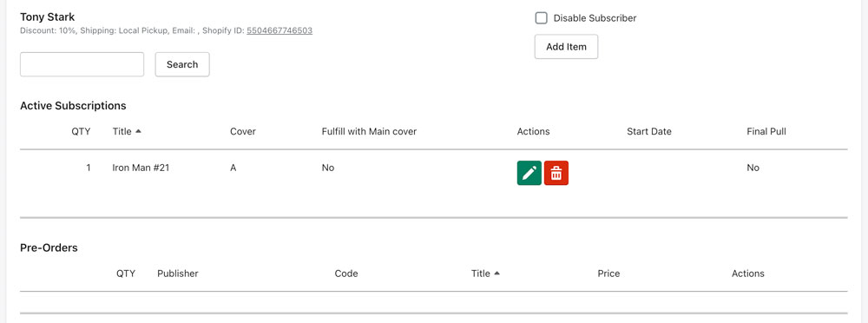
Task: Sort Active Subscriptions by Title
Action: click(127, 131)
